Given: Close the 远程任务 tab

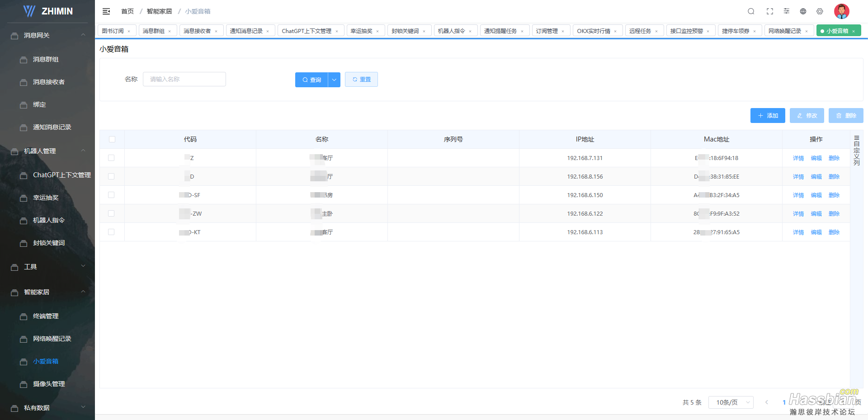Looking at the screenshot, I should (x=656, y=31).
